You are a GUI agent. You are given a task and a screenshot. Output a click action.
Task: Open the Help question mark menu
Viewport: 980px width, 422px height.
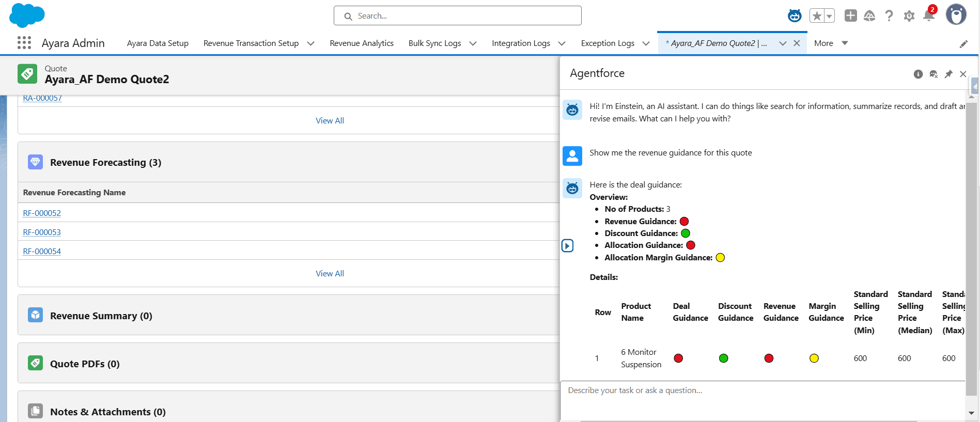(889, 16)
